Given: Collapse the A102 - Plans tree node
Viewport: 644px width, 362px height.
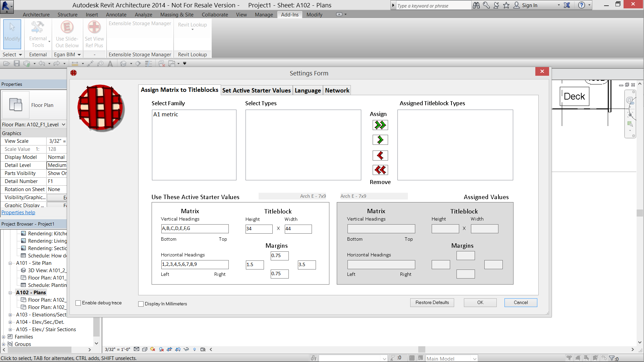Looking at the screenshot, I should point(10,293).
